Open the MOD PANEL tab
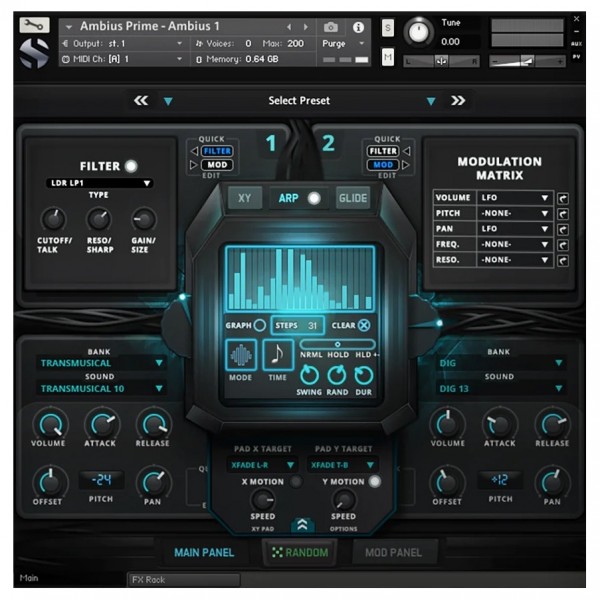 point(394,553)
